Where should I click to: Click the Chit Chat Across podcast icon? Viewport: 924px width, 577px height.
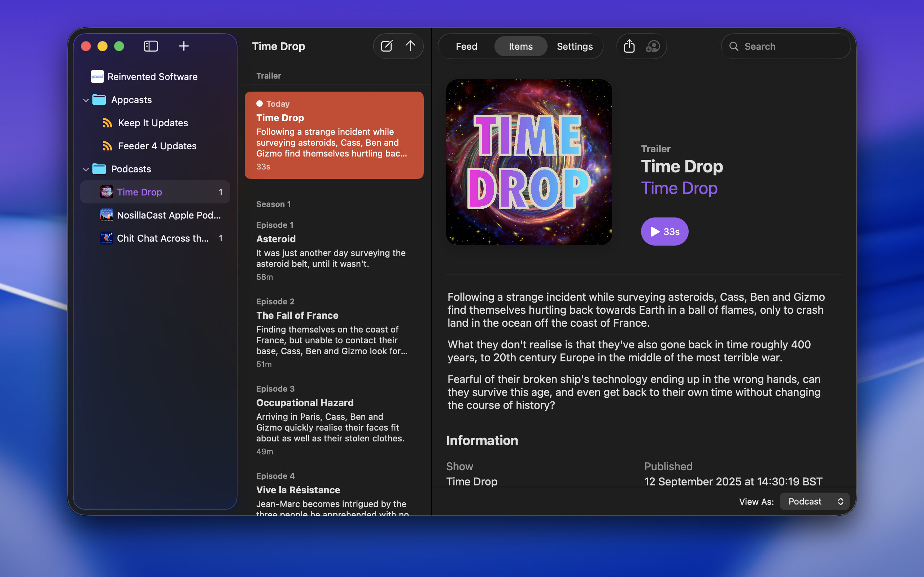[106, 238]
